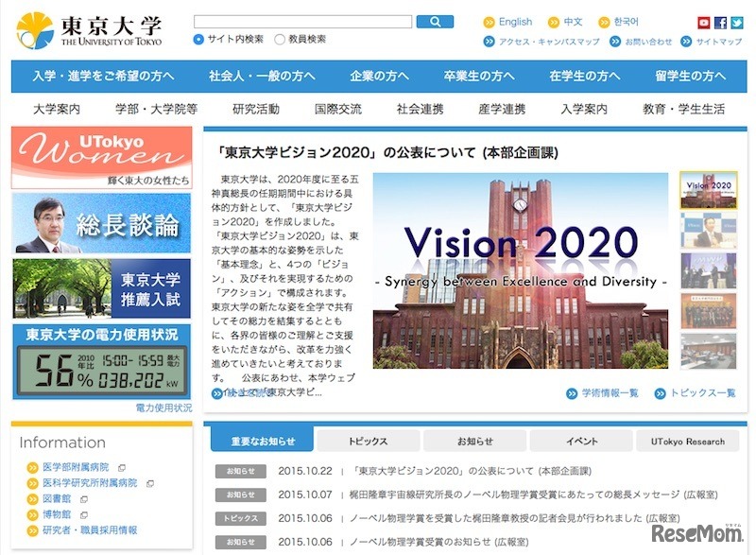
Task: Open the Twitter feed icon
Action: click(x=736, y=23)
